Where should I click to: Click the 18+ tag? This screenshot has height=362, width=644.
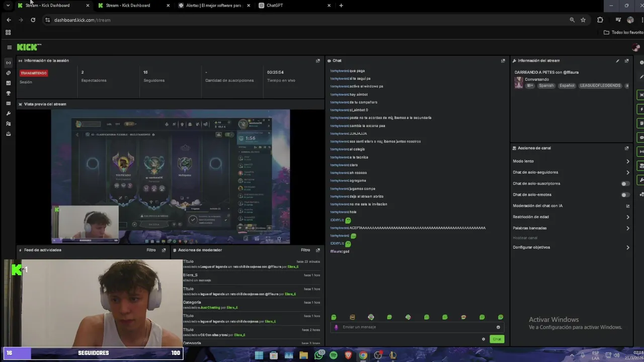pyautogui.click(x=530, y=85)
